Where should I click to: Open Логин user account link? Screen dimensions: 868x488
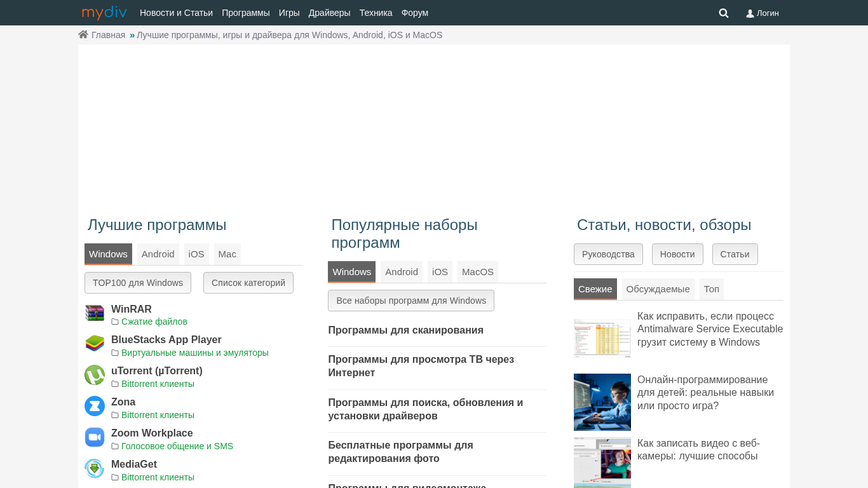(x=763, y=13)
